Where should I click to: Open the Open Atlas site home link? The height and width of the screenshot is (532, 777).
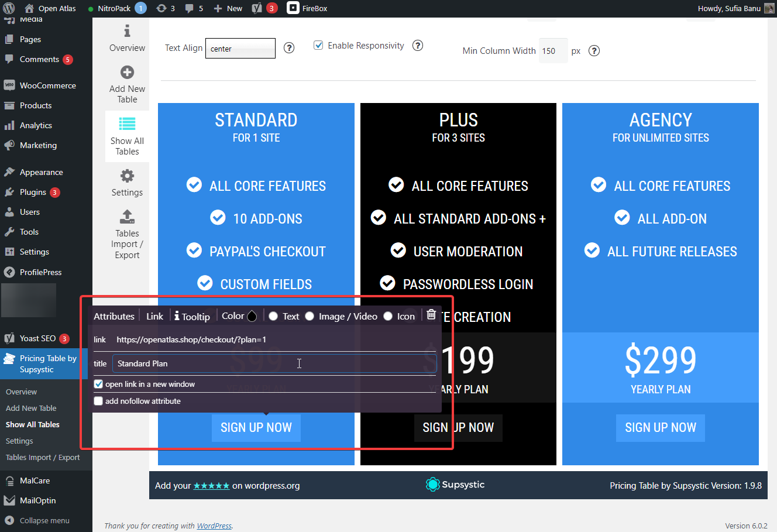coord(50,8)
